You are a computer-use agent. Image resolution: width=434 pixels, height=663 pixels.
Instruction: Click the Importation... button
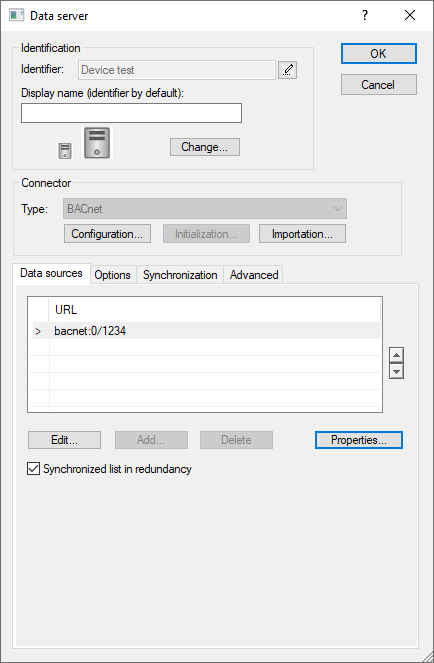[302, 234]
